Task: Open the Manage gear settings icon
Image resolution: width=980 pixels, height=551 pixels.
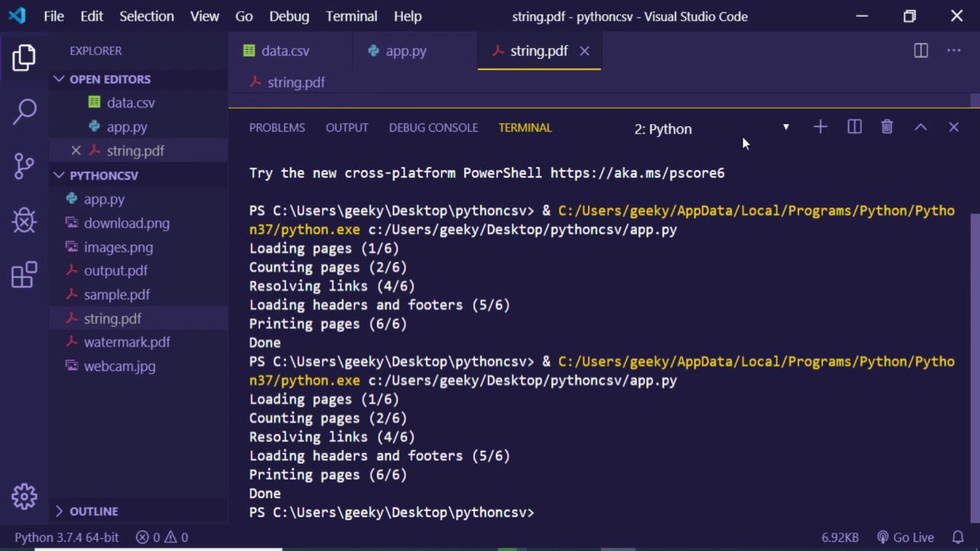Action: 24,497
